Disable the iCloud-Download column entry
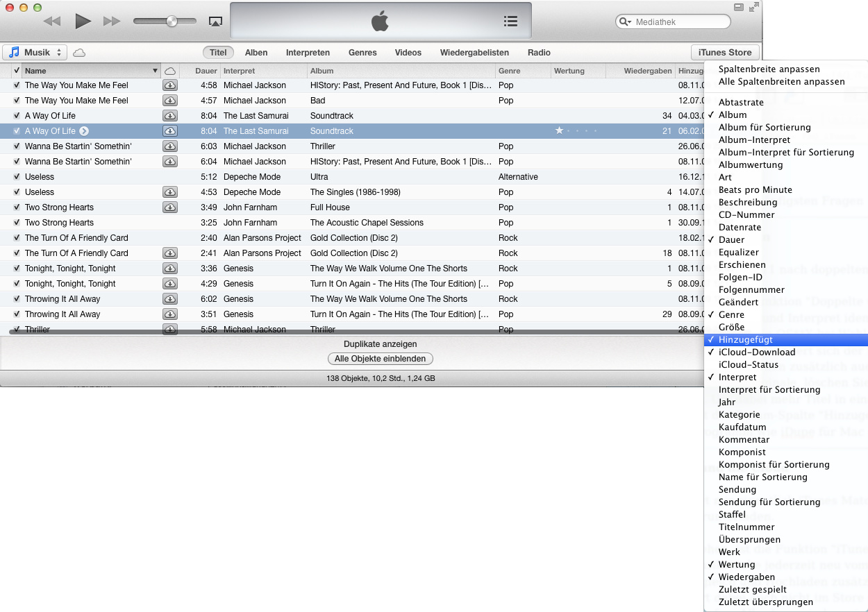This screenshot has height=612, width=868. coord(786,352)
